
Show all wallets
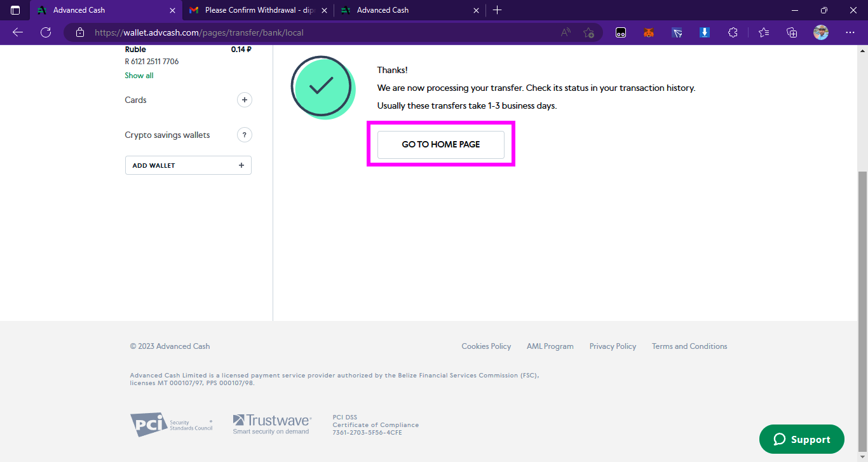pyautogui.click(x=139, y=76)
